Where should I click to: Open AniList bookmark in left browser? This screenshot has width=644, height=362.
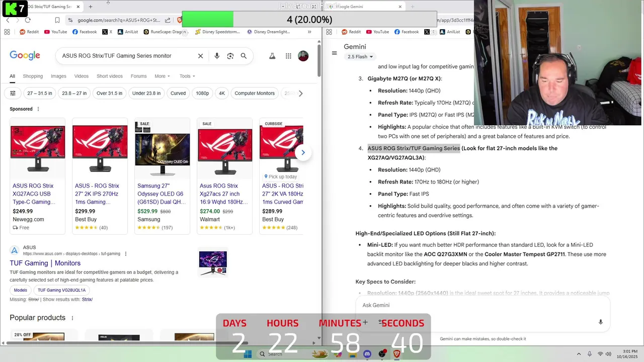[x=128, y=32]
